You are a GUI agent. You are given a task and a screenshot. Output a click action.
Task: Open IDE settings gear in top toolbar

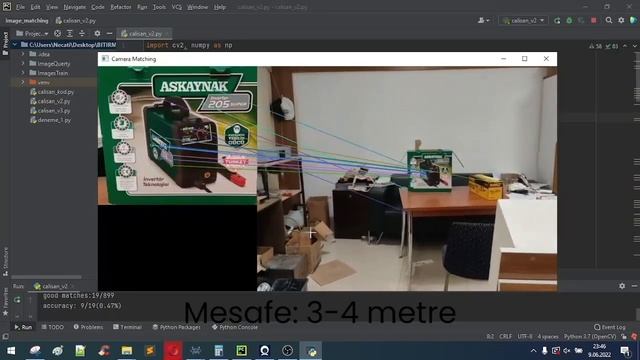click(x=621, y=20)
